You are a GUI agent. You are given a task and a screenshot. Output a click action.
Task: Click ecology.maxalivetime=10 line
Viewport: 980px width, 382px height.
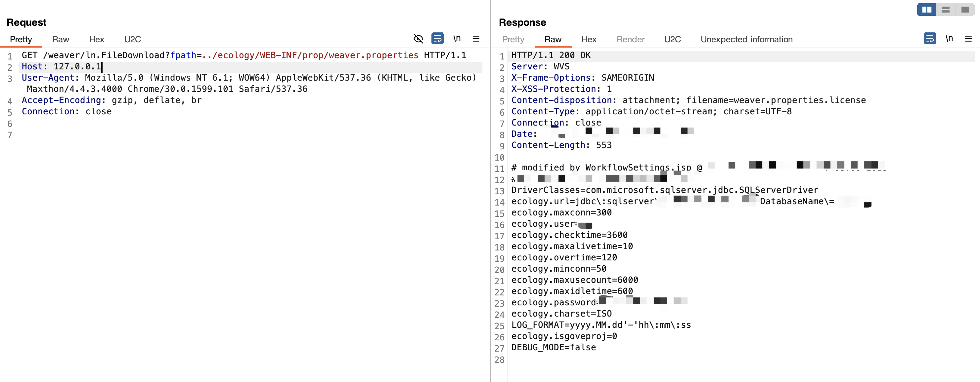tap(572, 247)
